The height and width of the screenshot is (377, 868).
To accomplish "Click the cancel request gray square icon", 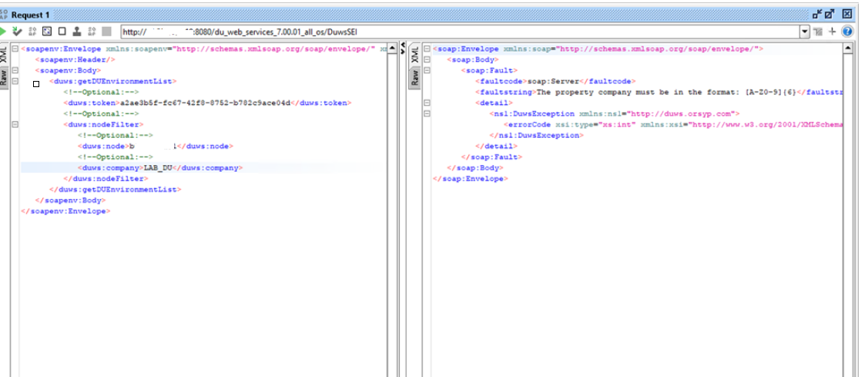I will (106, 32).
